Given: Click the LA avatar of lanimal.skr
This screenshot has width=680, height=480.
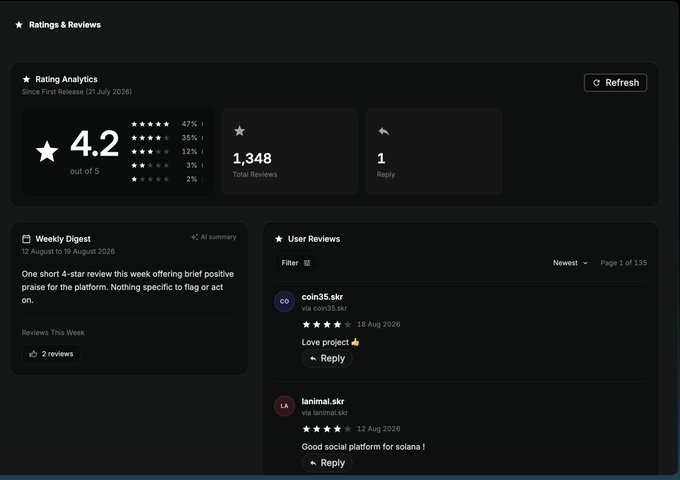Looking at the screenshot, I should click(284, 406).
